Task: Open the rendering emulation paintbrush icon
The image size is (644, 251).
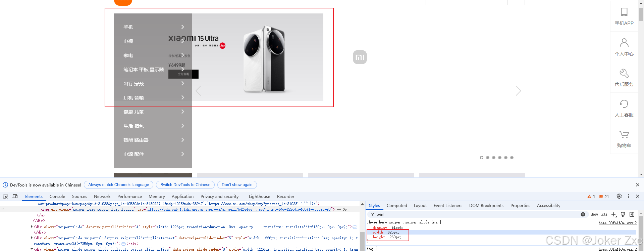Action: [x=623, y=214]
